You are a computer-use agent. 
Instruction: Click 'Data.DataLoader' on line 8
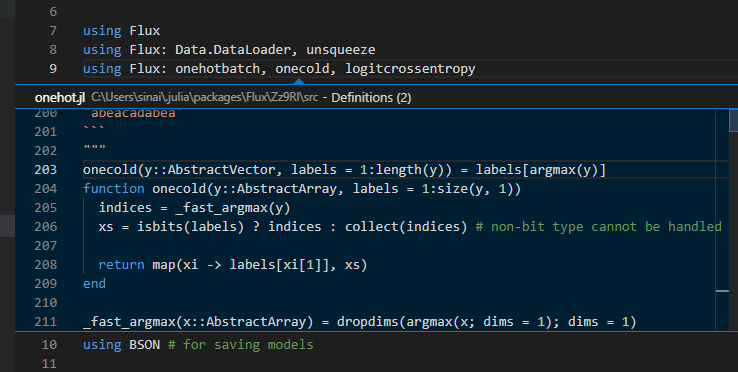tap(233, 50)
